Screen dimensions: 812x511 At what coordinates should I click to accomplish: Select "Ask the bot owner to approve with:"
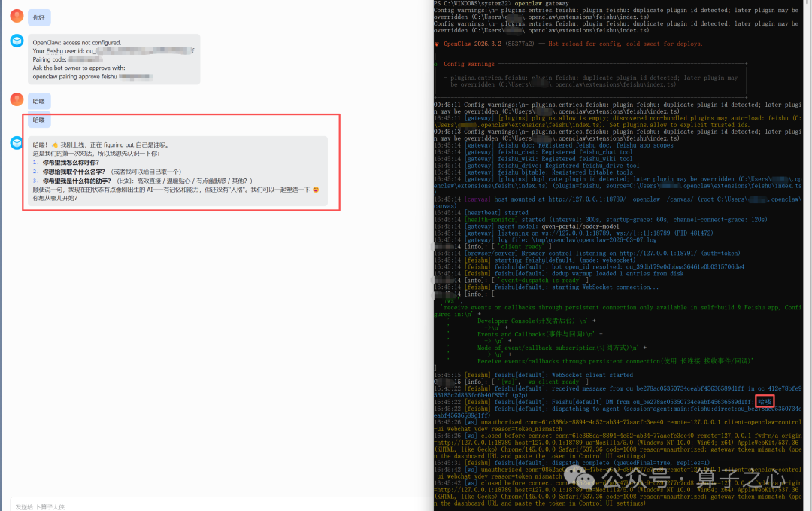(79, 68)
